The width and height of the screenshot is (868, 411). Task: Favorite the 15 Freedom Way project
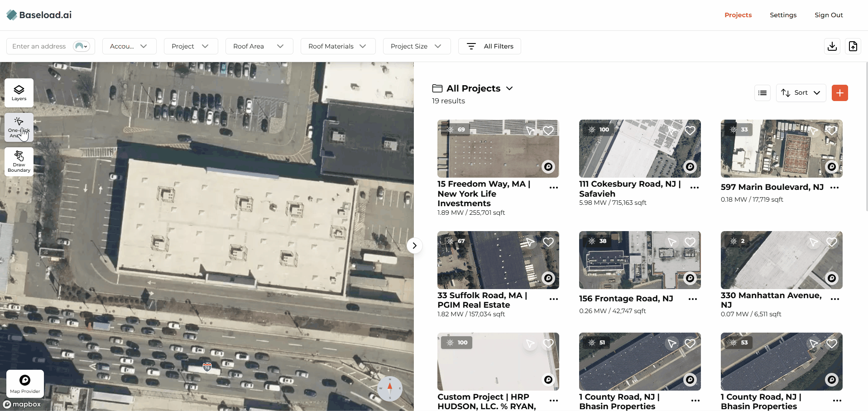pos(548,130)
